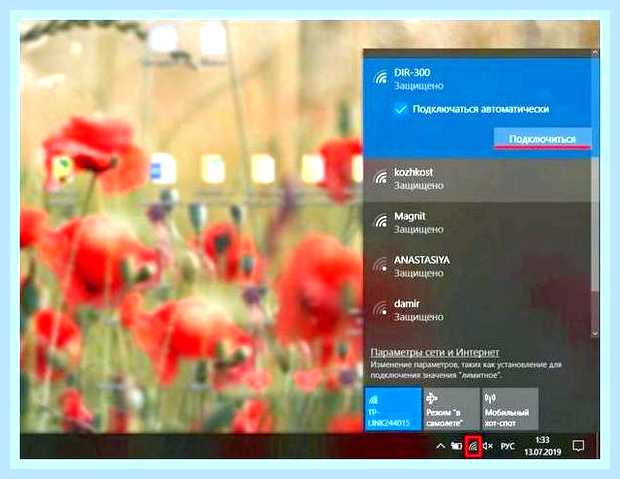
Task: Open the clock showing 13.07.2019
Action: pos(542,446)
